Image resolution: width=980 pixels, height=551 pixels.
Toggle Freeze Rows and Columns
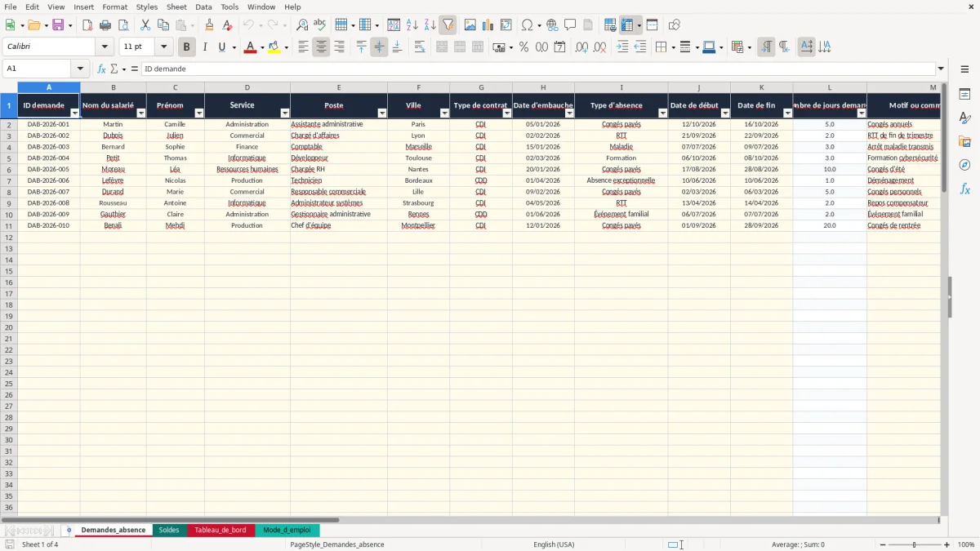pos(627,25)
